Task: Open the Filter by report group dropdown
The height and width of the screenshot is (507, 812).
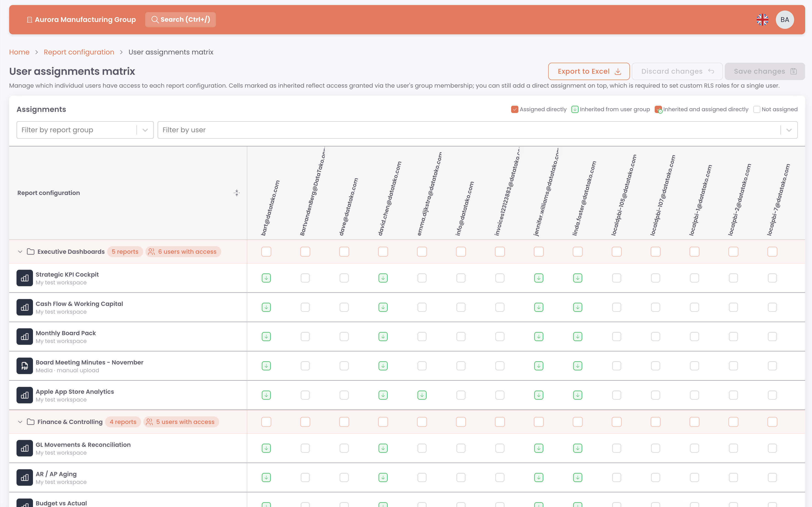Action: tap(85, 130)
